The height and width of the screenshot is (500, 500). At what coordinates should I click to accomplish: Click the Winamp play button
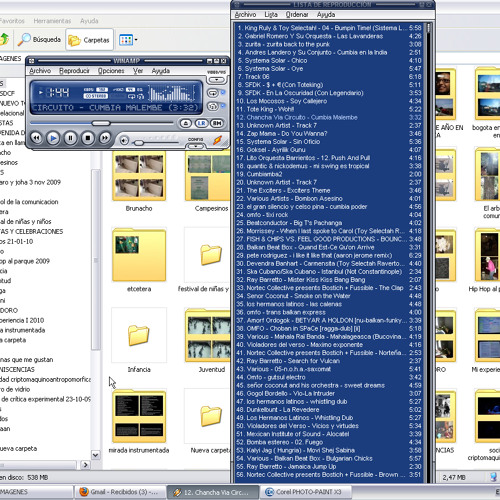click(53, 138)
